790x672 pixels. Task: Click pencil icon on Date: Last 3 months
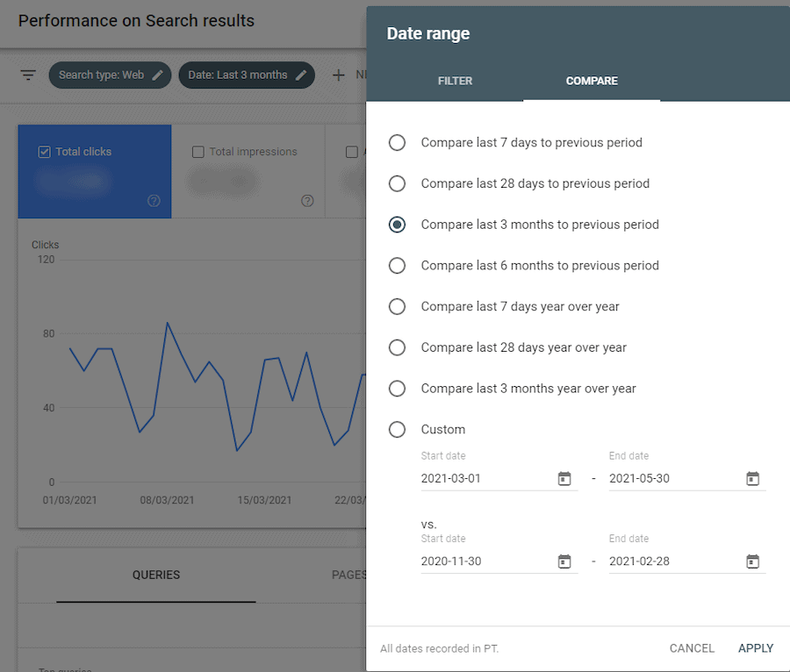(301, 75)
